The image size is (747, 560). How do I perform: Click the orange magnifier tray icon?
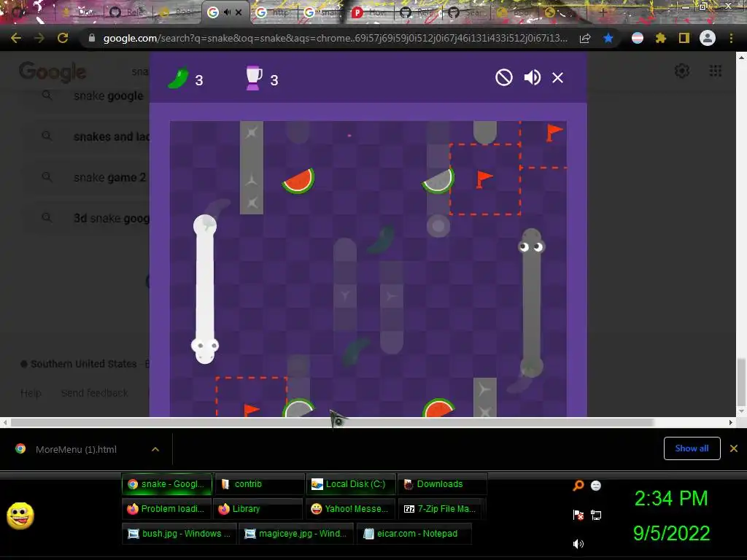tap(578, 486)
